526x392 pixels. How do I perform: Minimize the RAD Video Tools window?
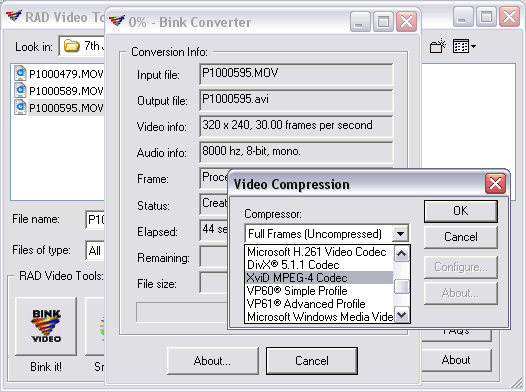[x=463, y=16]
